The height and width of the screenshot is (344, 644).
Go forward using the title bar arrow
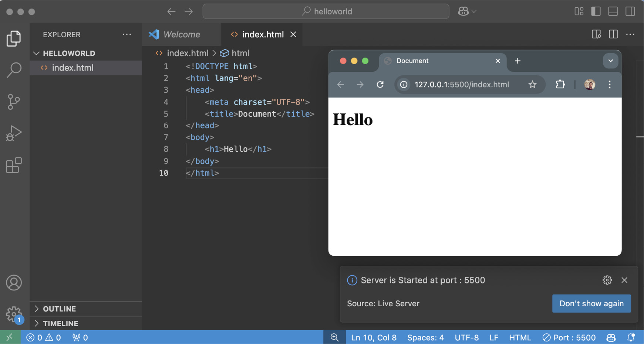[189, 11]
